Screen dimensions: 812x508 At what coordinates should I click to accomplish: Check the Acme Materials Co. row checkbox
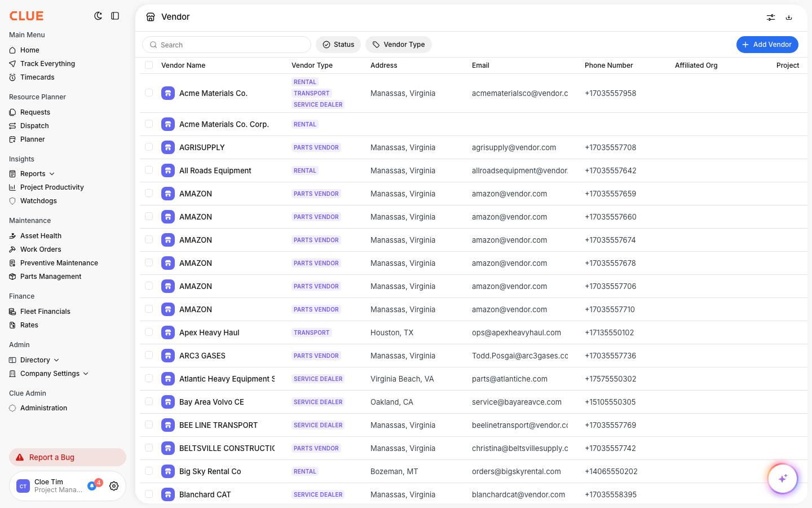click(149, 93)
